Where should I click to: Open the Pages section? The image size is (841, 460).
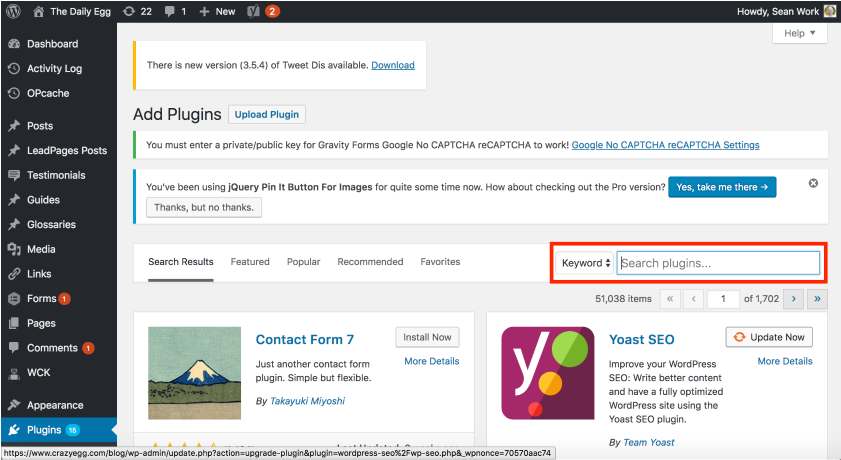(x=41, y=323)
